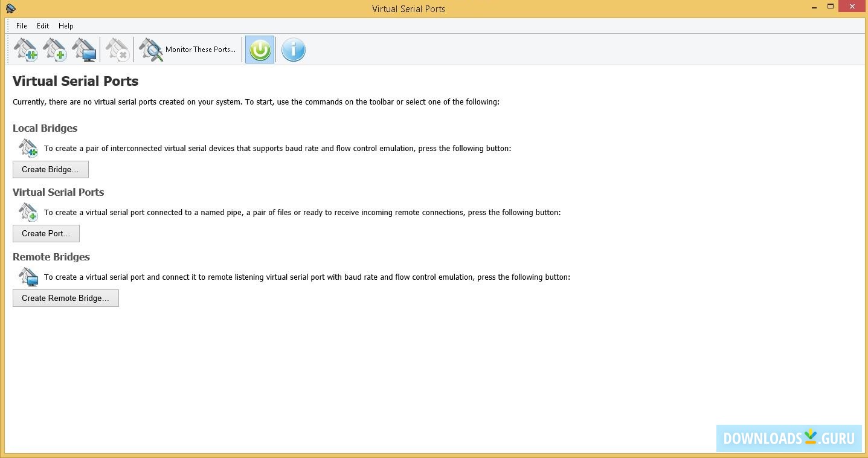Click the Create Remote Bridge... button
The height and width of the screenshot is (458, 868).
66,298
